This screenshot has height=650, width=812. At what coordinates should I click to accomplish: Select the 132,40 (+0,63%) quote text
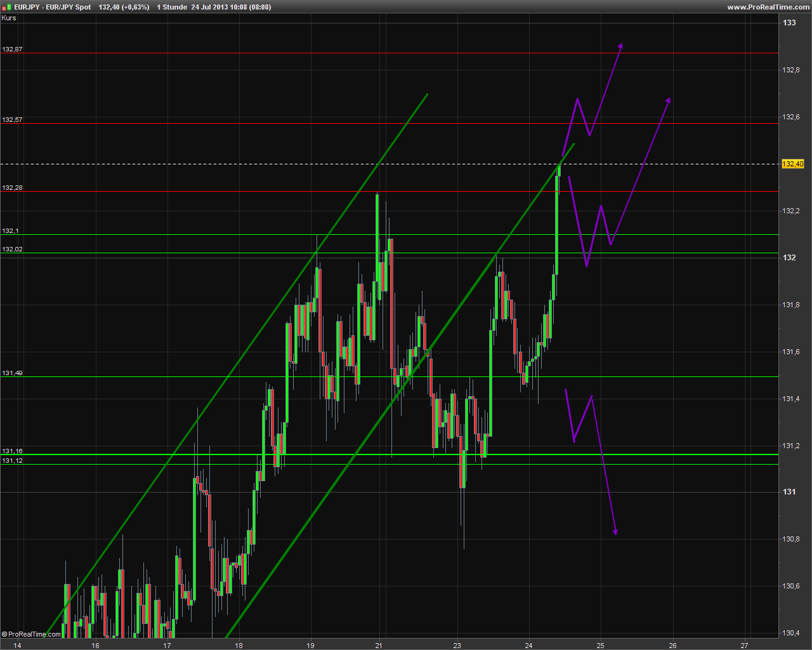[124, 7]
